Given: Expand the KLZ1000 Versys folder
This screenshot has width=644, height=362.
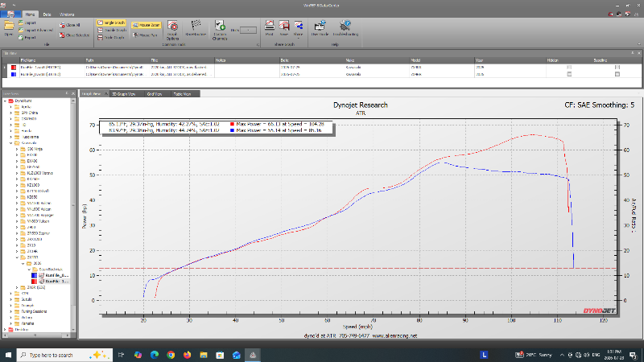Looking at the screenshot, I should pyautogui.click(x=17, y=173).
